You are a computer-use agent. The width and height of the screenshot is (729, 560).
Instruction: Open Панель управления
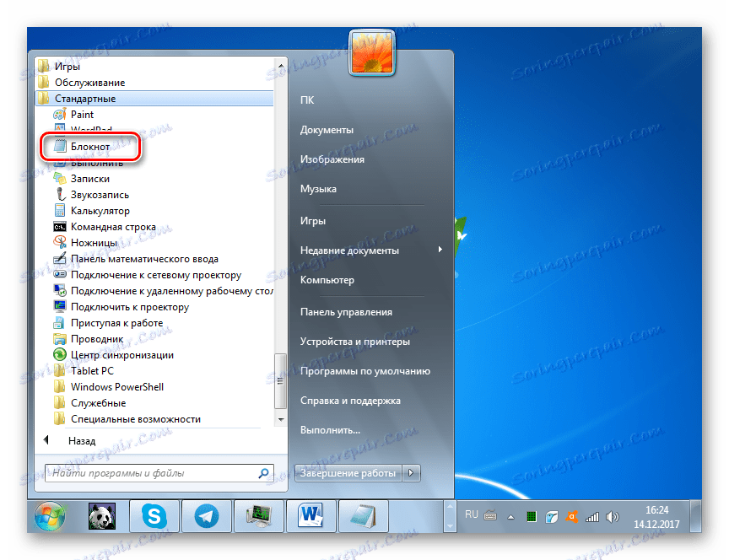(x=346, y=312)
